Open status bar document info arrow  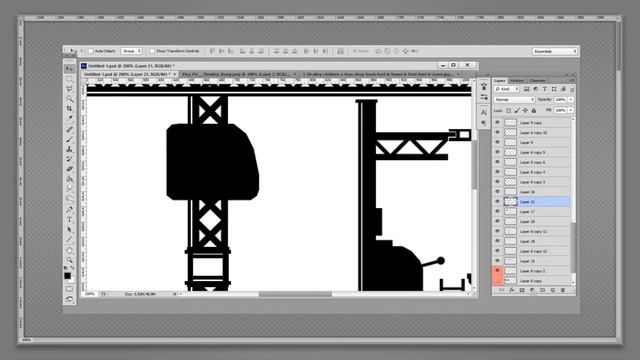click(175, 294)
